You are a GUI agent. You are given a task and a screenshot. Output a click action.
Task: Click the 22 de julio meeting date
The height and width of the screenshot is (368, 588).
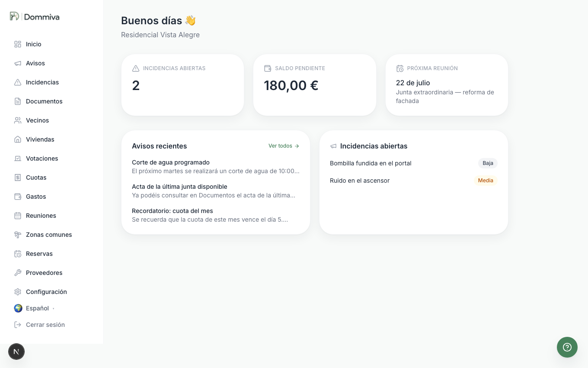tap(413, 83)
